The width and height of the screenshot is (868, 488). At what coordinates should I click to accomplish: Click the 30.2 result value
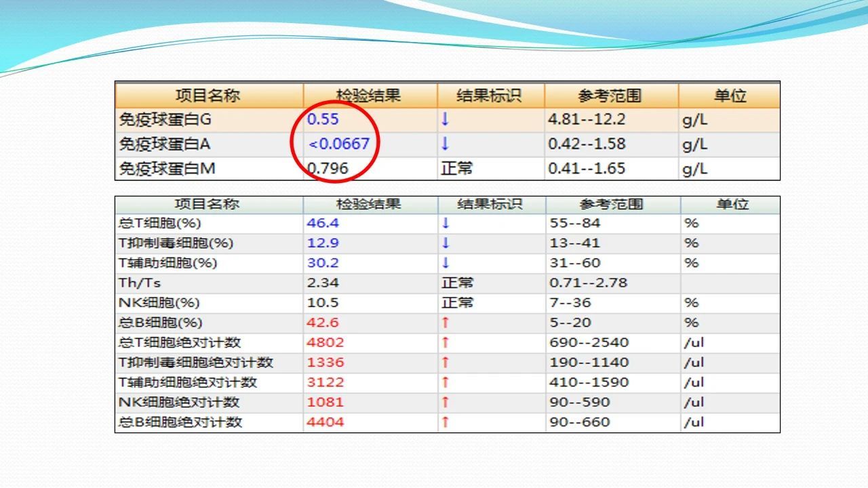pyautogui.click(x=323, y=263)
